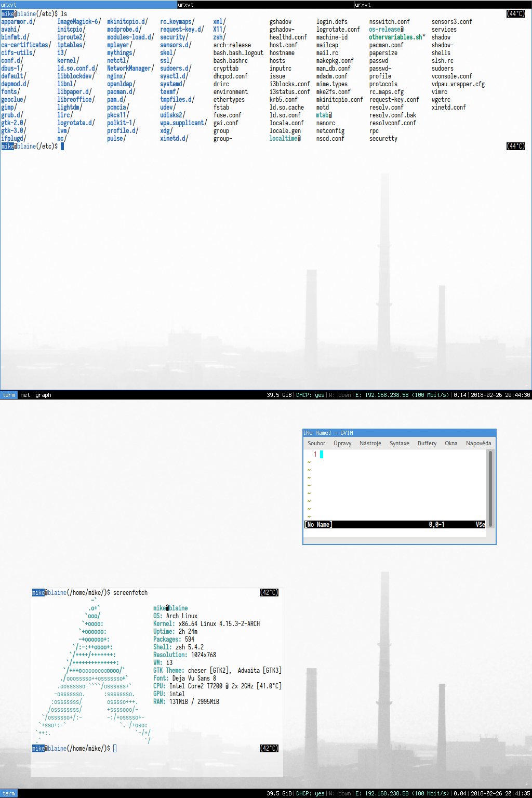The width and height of the screenshot is (532, 798).
Task: Click line 1 in GVIM text area
Action: (364, 455)
